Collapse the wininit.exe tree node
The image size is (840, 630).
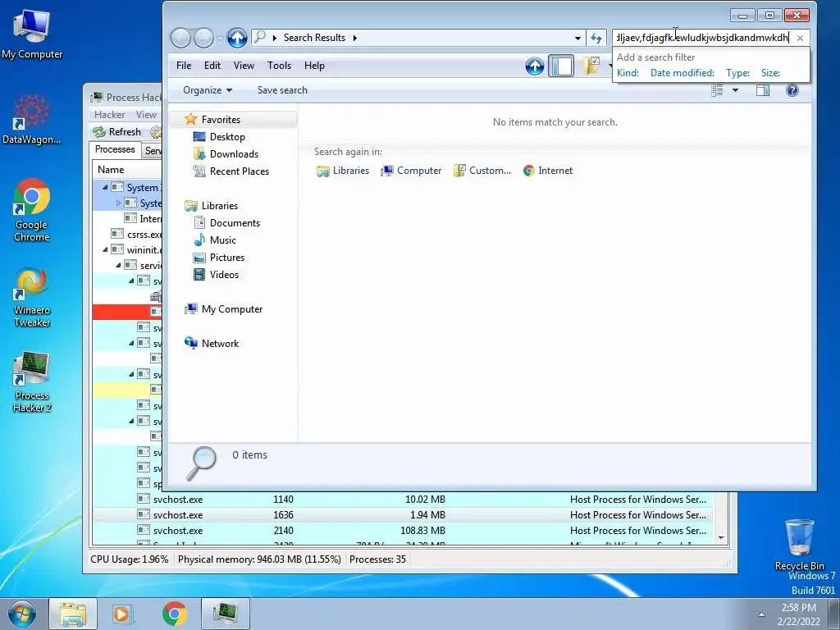click(105, 249)
